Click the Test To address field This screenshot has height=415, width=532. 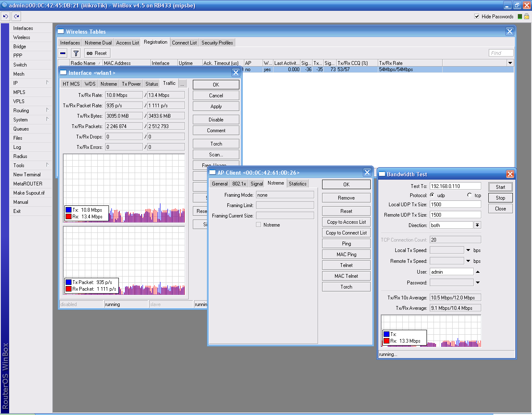(x=455, y=186)
